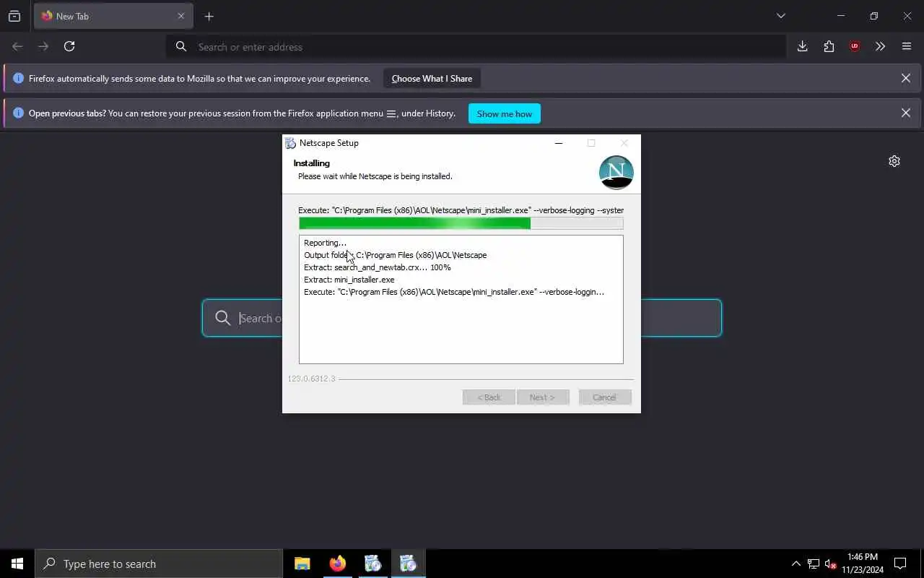Click the magnifier icon in page search box

pyautogui.click(x=223, y=318)
